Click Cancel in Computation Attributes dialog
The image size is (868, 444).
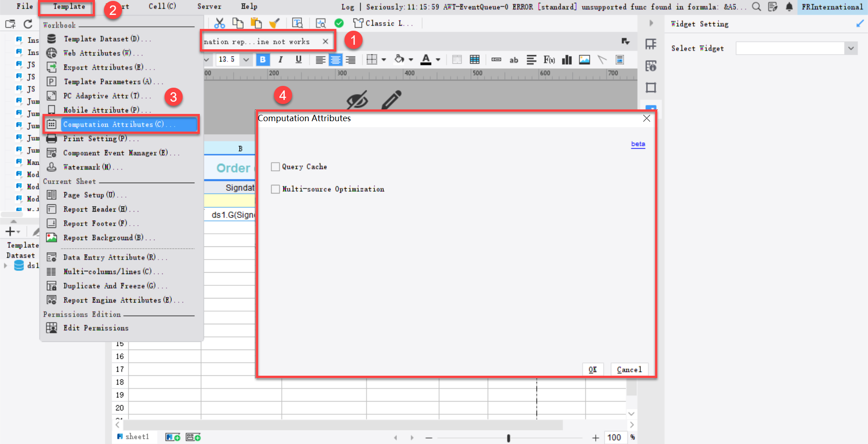click(629, 369)
